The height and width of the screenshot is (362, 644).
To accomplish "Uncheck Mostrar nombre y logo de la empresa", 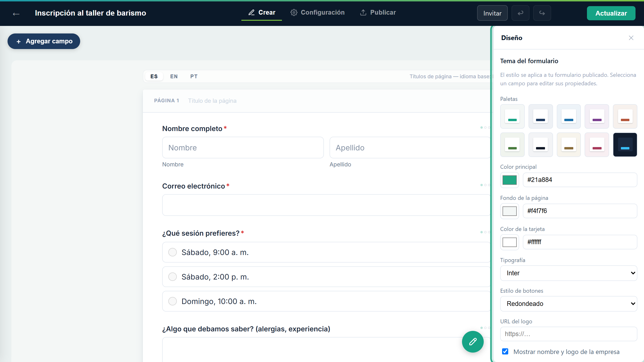I will click(x=505, y=351).
